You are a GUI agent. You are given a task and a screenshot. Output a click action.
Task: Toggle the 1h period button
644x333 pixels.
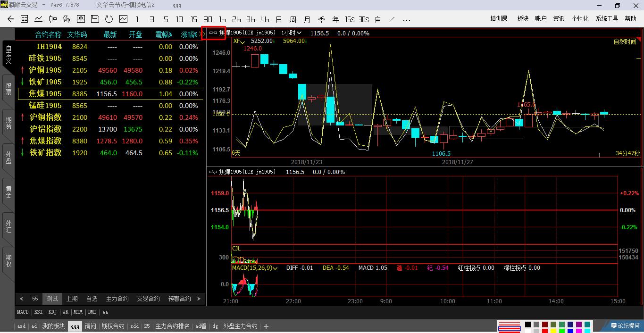(222, 19)
